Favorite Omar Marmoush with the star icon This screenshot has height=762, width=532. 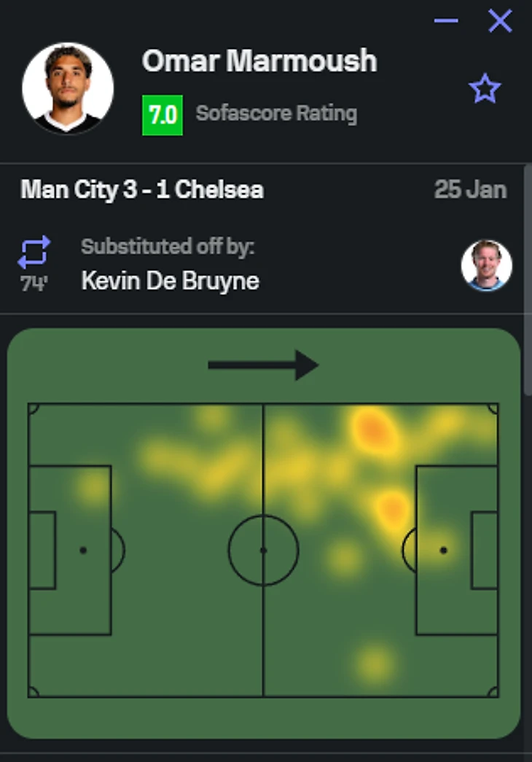[x=485, y=90]
